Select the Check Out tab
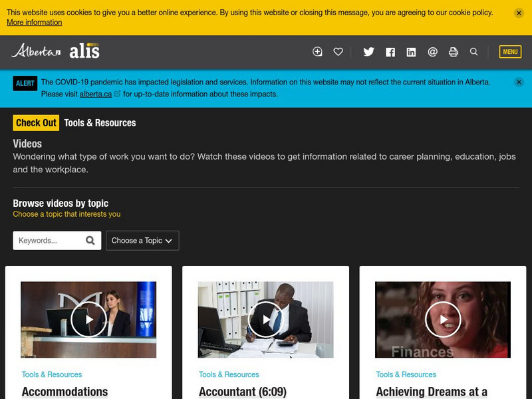The height and width of the screenshot is (399, 532). [x=37, y=122]
